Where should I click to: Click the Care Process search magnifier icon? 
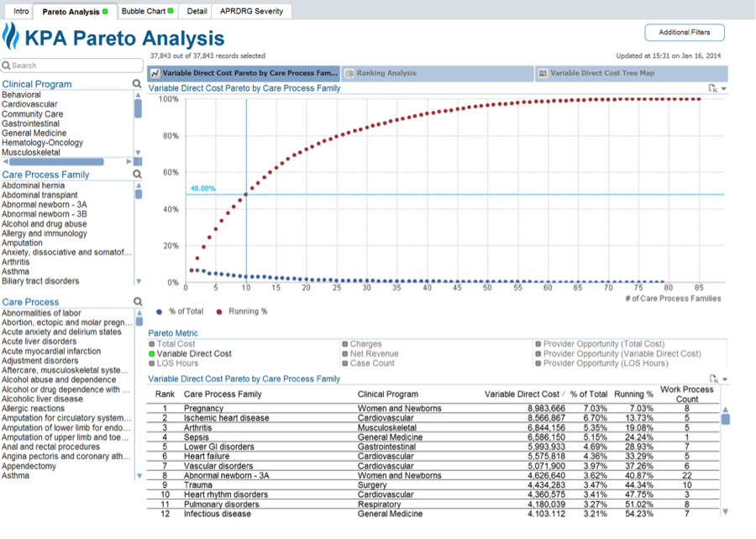(x=137, y=301)
